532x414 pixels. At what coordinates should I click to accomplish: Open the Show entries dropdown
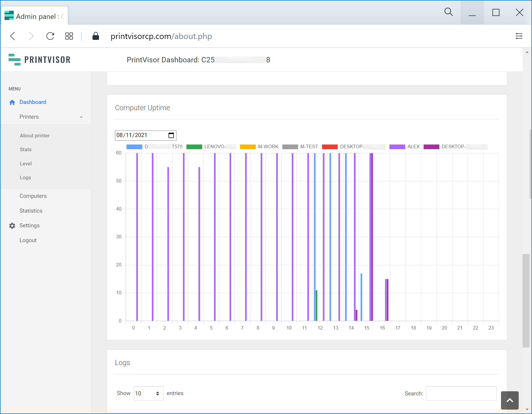[148, 393]
